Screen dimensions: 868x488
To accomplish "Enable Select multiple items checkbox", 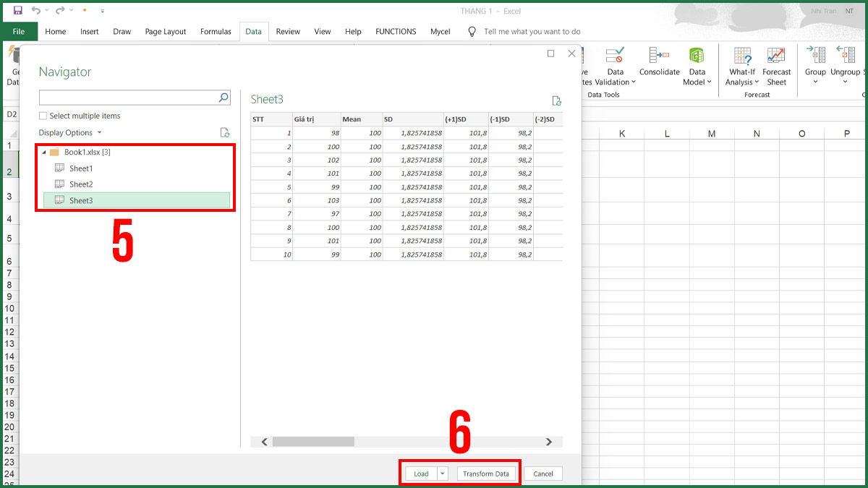I will (43, 116).
